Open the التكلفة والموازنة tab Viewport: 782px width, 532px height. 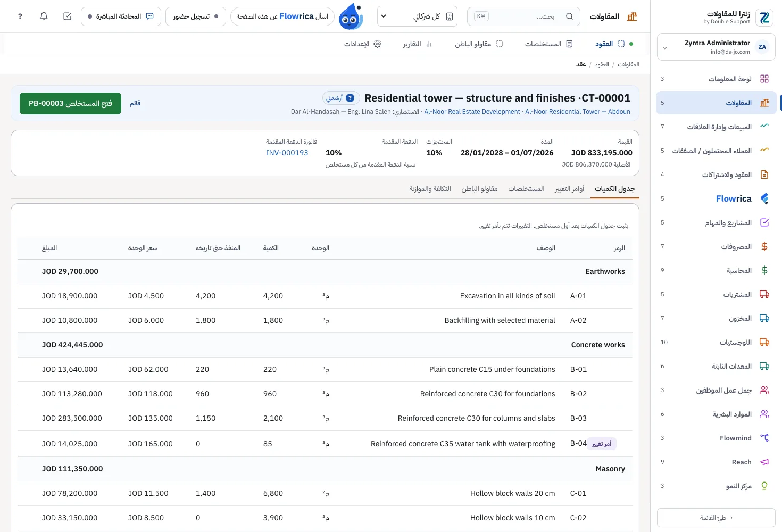coord(430,189)
